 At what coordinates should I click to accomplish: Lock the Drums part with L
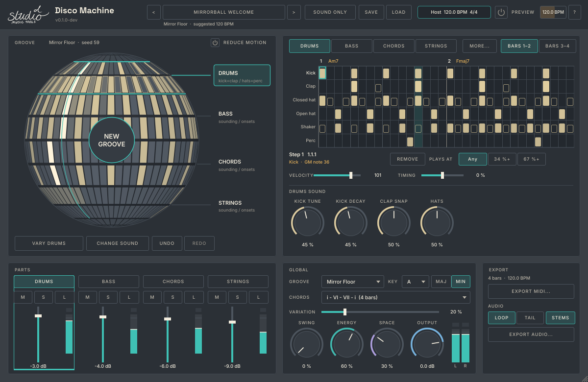coord(64,297)
